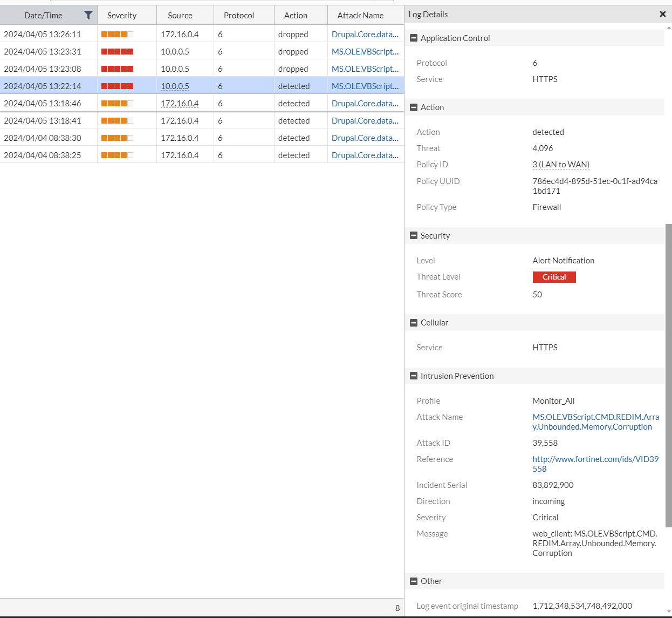Sort by Severity column header

[x=122, y=16]
